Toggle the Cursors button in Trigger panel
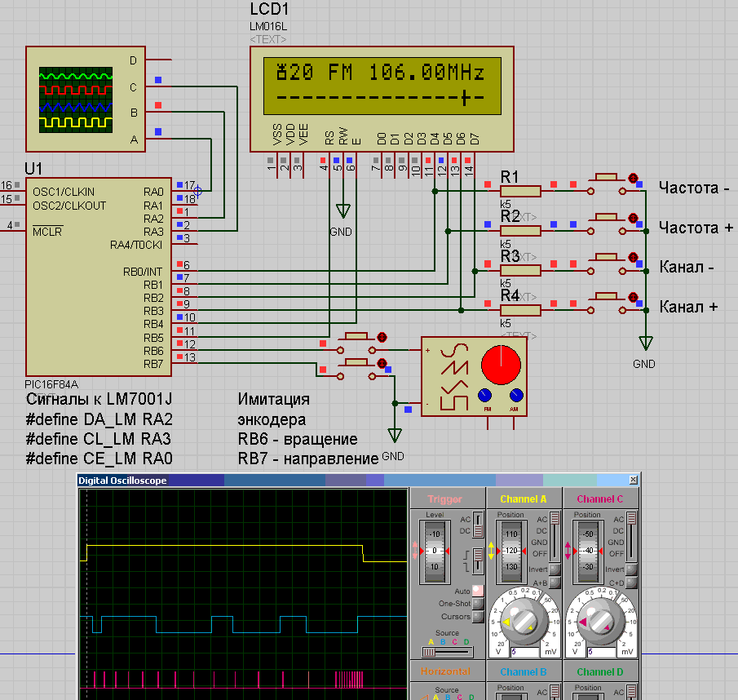738x700 pixels. pos(477,616)
